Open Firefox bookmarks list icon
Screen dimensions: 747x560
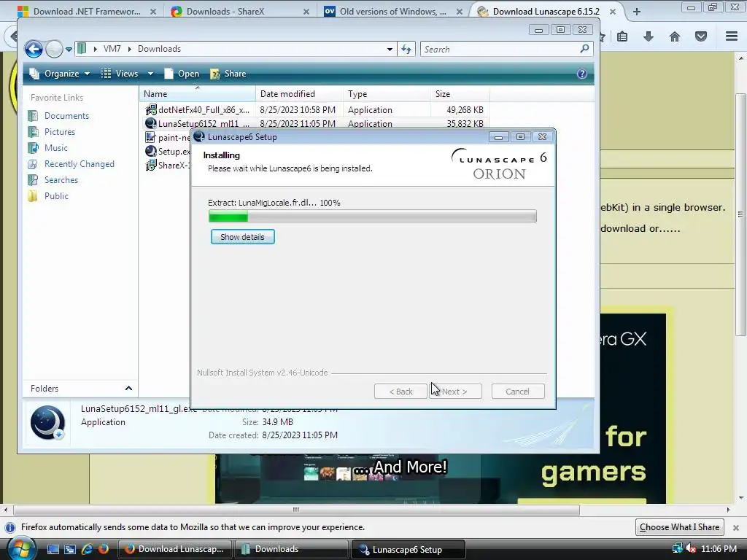(x=622, y=36)
